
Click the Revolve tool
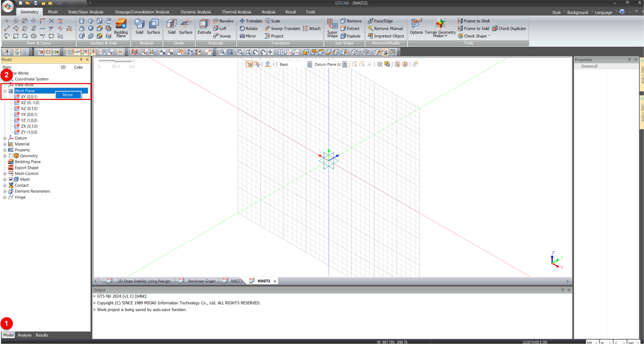(223, 21)
